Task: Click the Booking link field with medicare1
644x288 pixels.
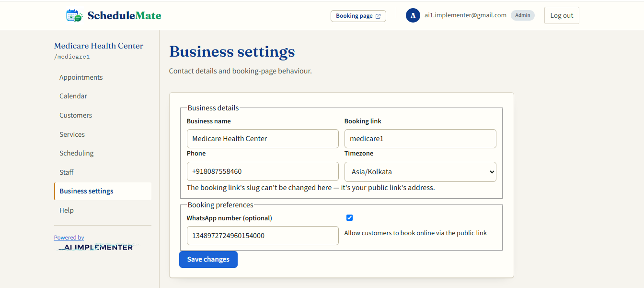Action: [420, 139]
